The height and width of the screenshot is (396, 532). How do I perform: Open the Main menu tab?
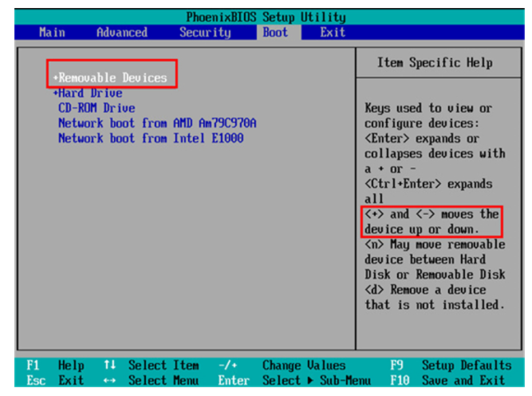(x=52, y=33)
